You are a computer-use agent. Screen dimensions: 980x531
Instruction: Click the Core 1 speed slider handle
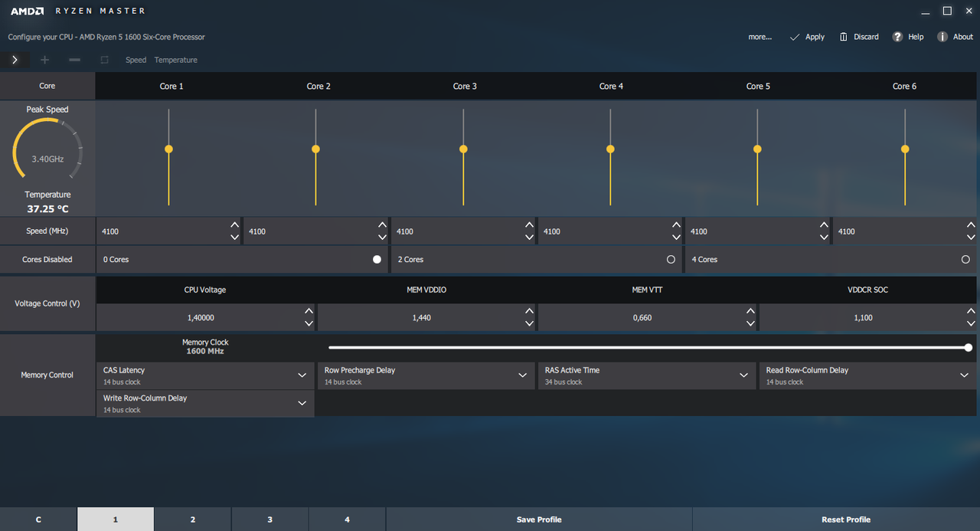168,149
